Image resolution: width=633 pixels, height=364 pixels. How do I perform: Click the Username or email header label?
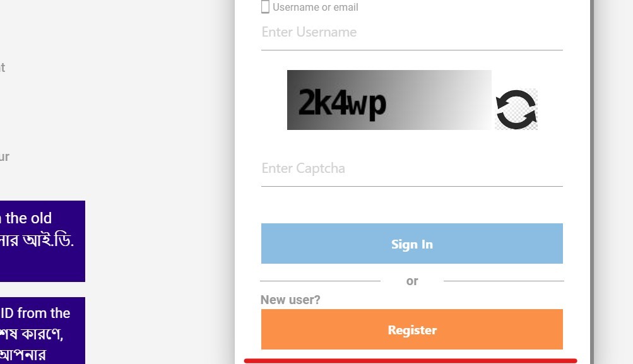click(315, 7)
